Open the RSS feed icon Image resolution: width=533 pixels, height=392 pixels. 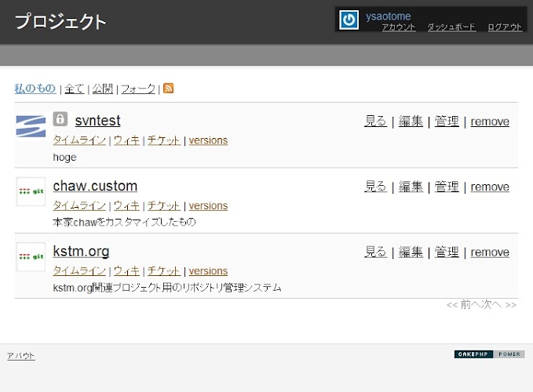(x=168, y=88)
